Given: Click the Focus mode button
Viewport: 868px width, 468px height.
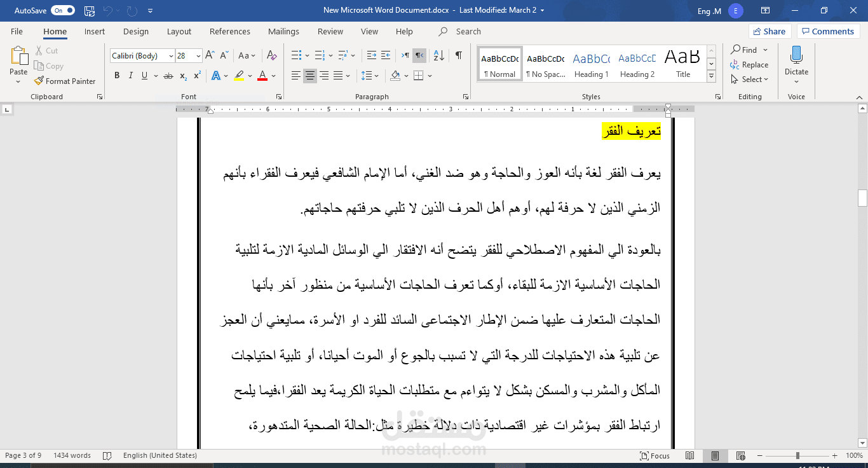Looking at the screenshot, I should [x=655, y=456].
